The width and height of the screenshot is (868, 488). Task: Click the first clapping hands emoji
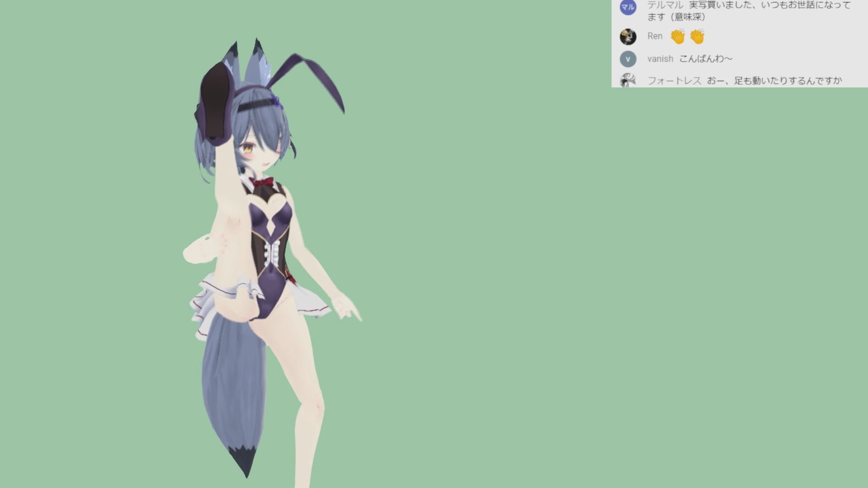[678, 37]
